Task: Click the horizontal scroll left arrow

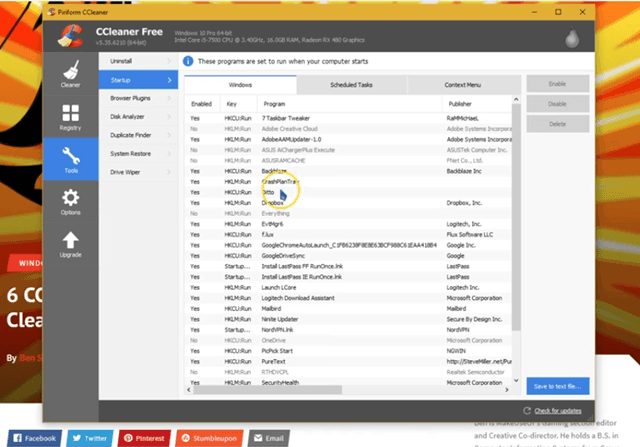Action: tap(189, 390)
